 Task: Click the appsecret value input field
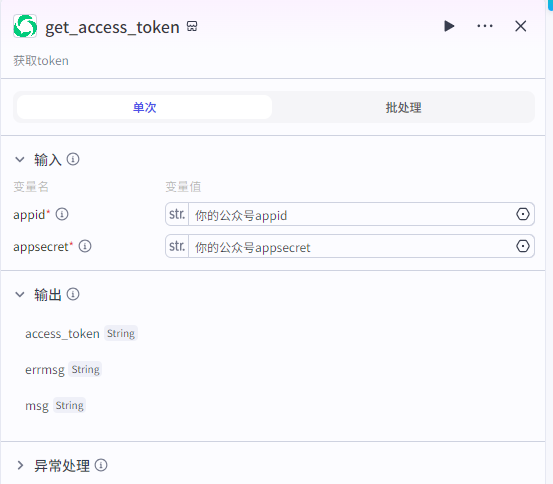pos(351,246)
